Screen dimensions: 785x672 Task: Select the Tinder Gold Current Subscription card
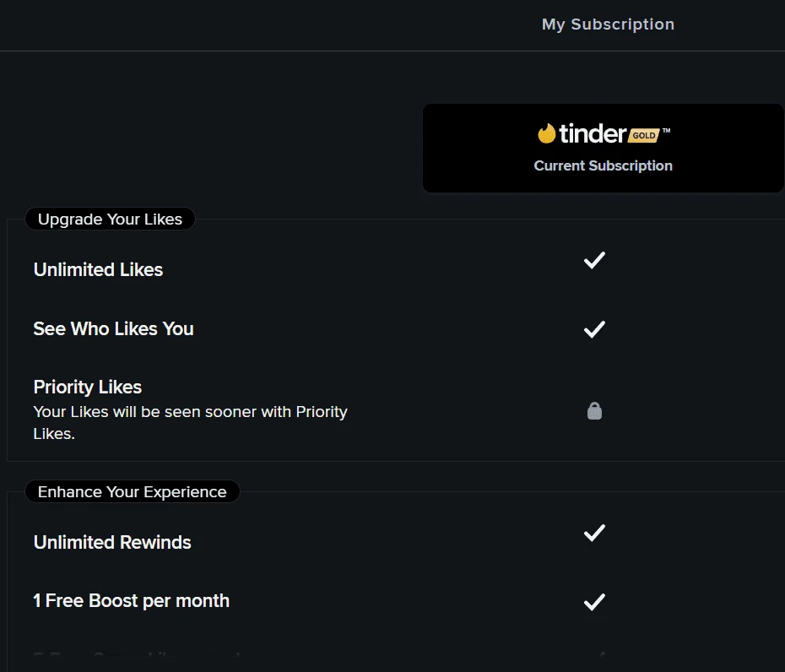click(x=604, y=149)
